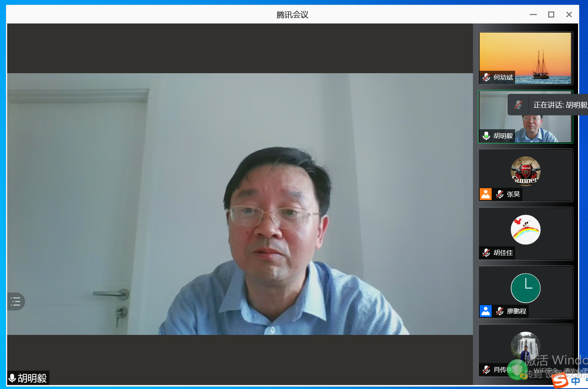Click the muted mic icon beside 何幼斌
The height and width of the screenshot is (389, 588).
click(486, 77)
